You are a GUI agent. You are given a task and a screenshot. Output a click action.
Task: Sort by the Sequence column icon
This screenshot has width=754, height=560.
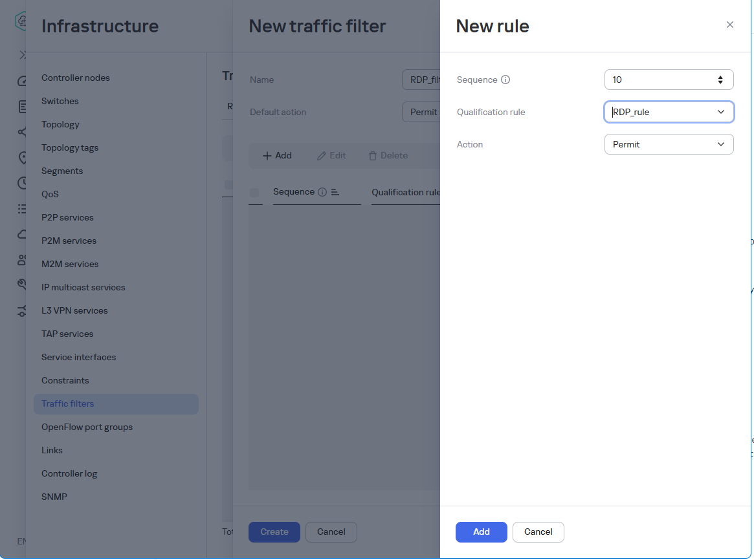(x=335, y=192)
